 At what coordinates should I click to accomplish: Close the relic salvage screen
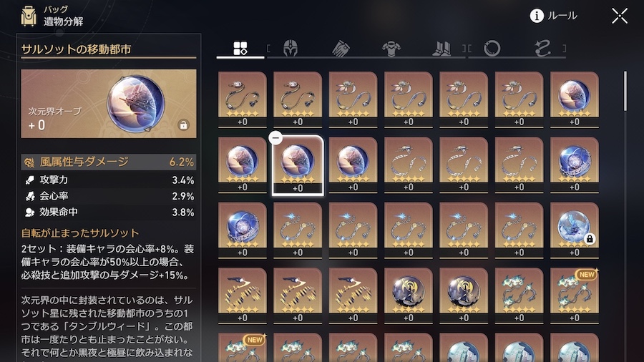pos(620,16)
